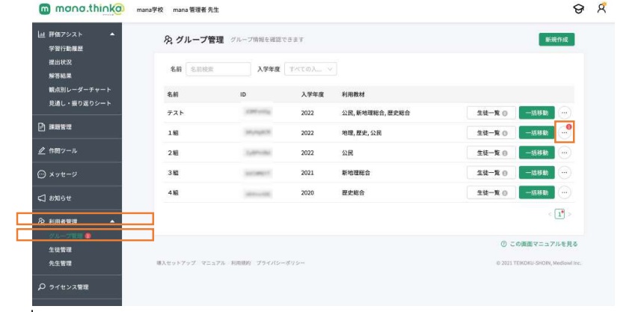Viewport: 644px width, 312px height.
Task: Click 地理, 歴史, 公民 materials cell
Action: point(362,133)
